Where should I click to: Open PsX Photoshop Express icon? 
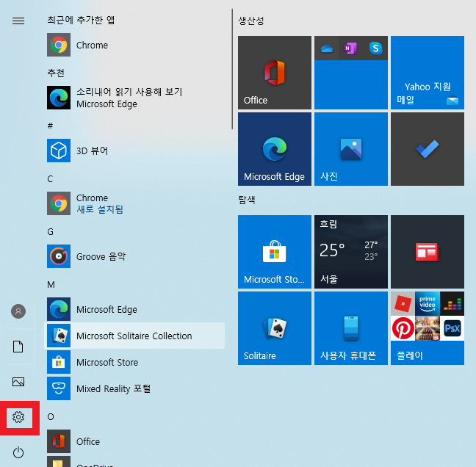[x=452, y=328]
